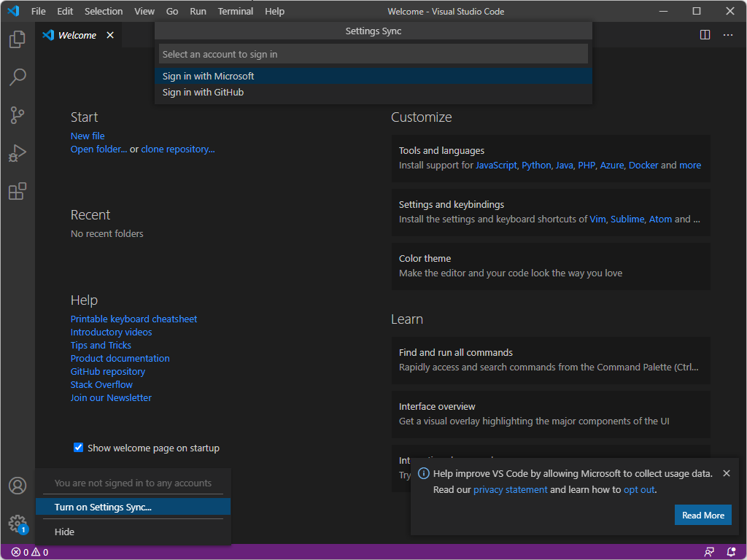The height and width of the screenshot is (560, 747).
Task: Click the feedback icon in status bar
Action: click(x=709, y=553)
